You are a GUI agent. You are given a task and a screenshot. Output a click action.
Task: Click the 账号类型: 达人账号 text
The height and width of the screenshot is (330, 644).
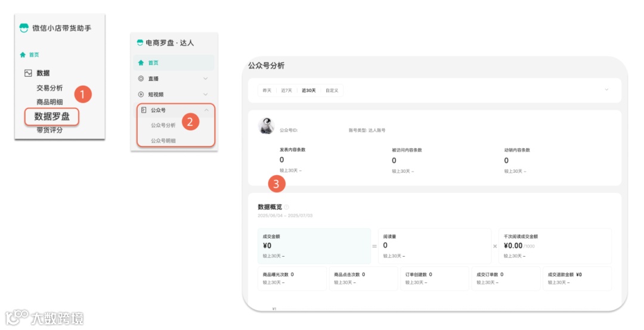coord(367,130)
